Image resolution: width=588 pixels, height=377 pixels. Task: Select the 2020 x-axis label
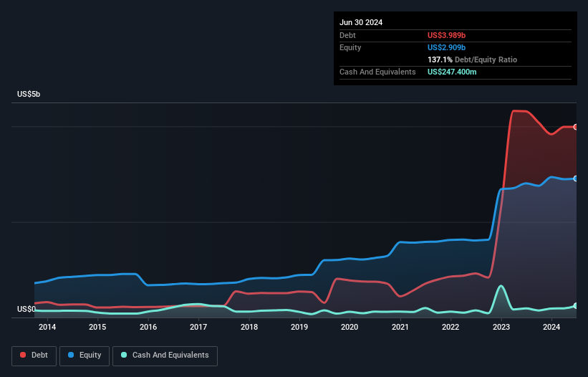click(x=350, y=327)
